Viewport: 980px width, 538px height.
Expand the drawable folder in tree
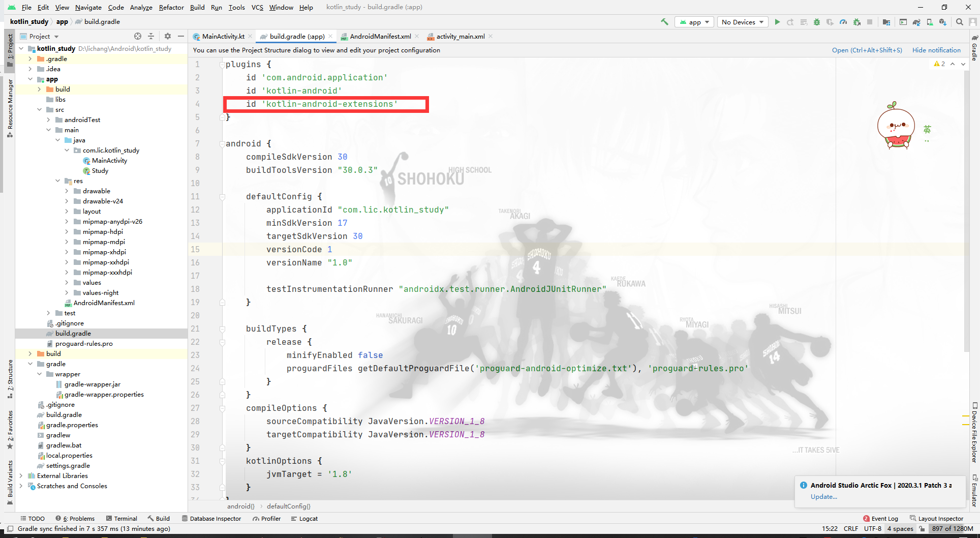[67, 191]
